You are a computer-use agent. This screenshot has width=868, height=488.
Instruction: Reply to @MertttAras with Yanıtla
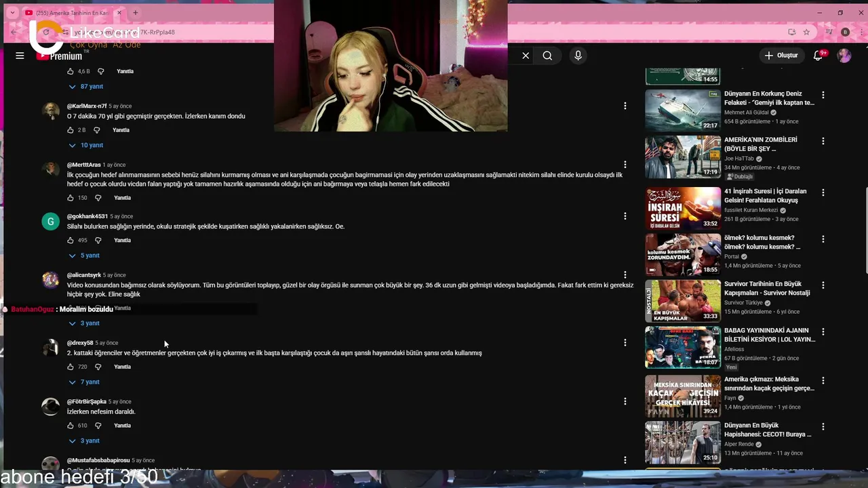coord(122,198)
